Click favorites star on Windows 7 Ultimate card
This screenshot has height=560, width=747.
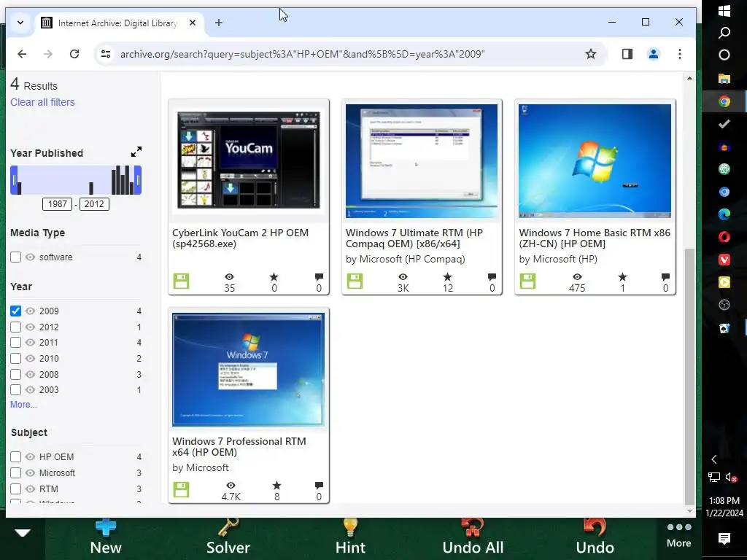coord(447,276)
